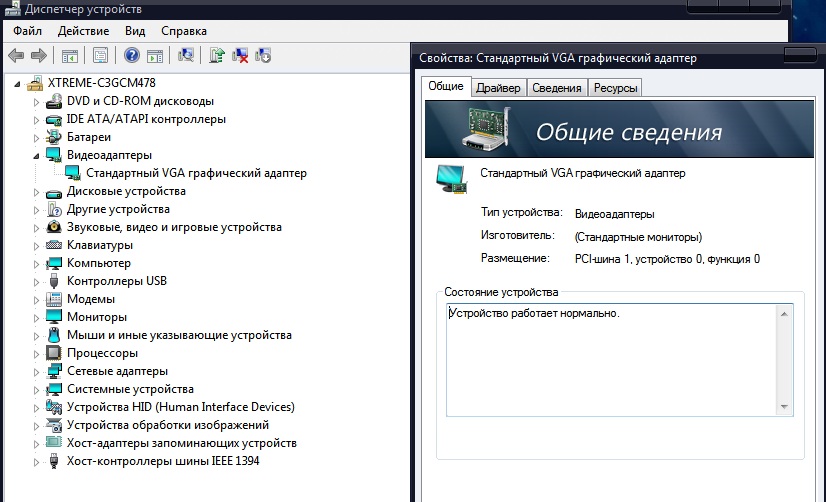Click the large monitor icon in properties
Screen dimensions: 826x502
click(452, 179)
